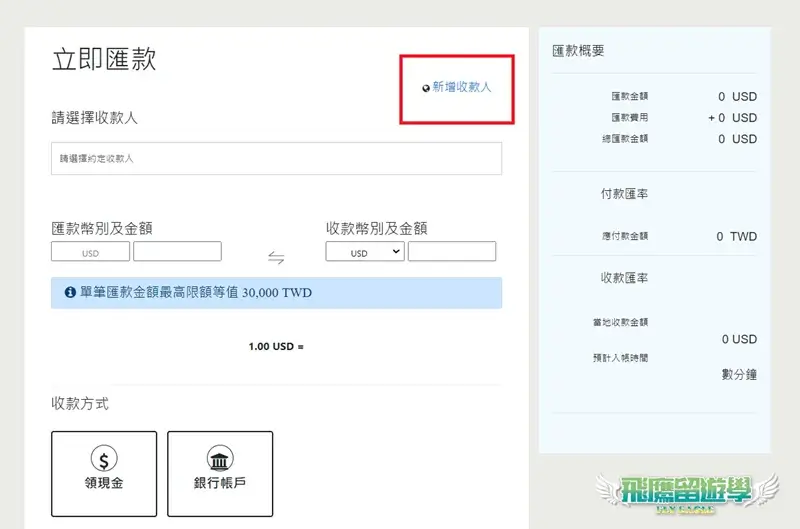The height and width of the screenshot is (529, 800).
Task: Click the 1.00 USD = exchange rate text
Action: click(276, 346)
